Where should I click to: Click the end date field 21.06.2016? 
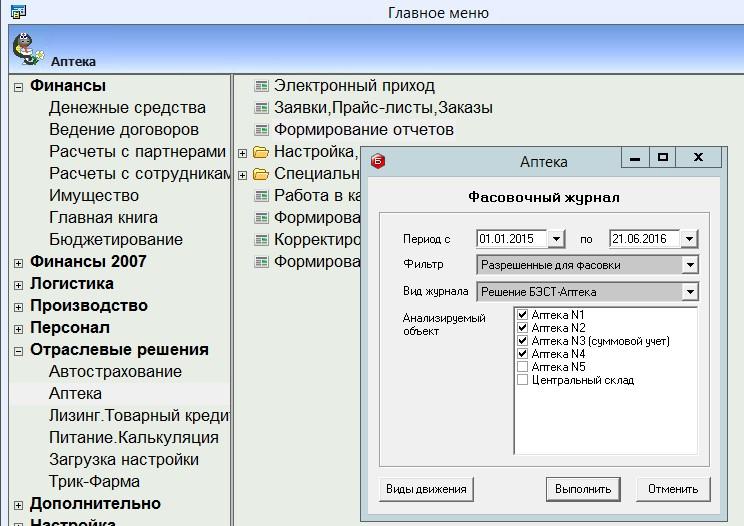645,239
